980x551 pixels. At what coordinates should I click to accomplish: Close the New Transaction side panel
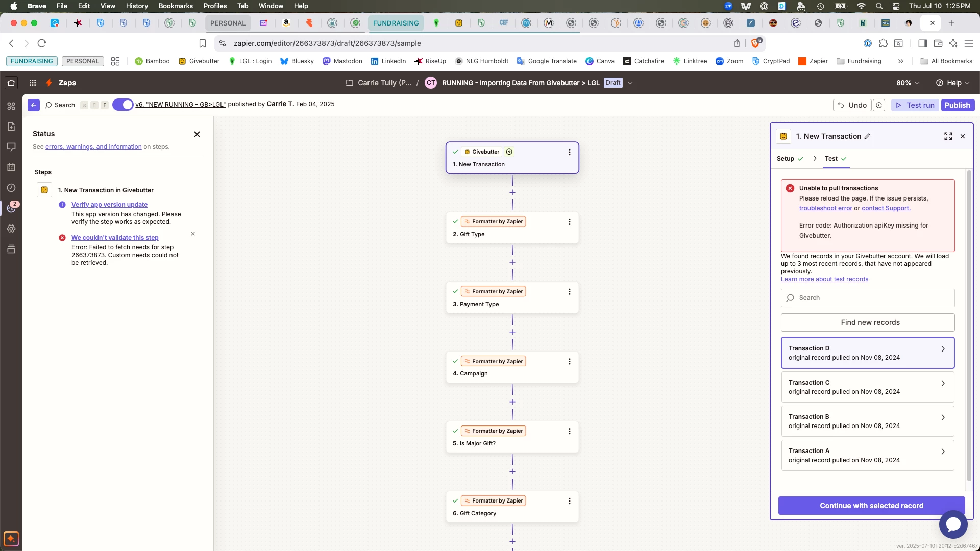coord(963,136)
